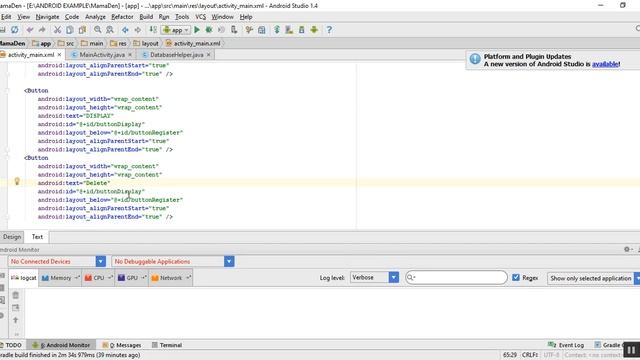Select the Text view tab
640x360 pixels.
tap(37, 237)
